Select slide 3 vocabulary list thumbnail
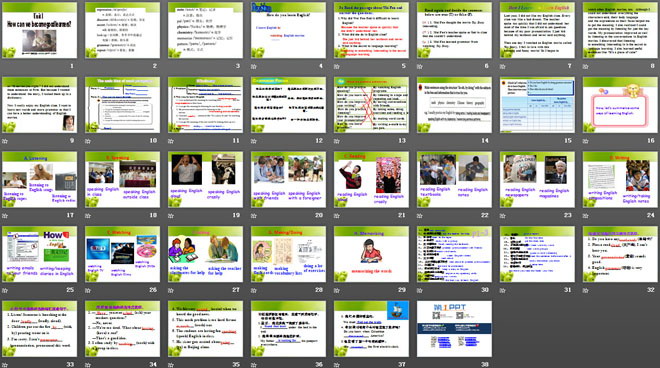This screenshot has height=368, width=660. point(205,30)
